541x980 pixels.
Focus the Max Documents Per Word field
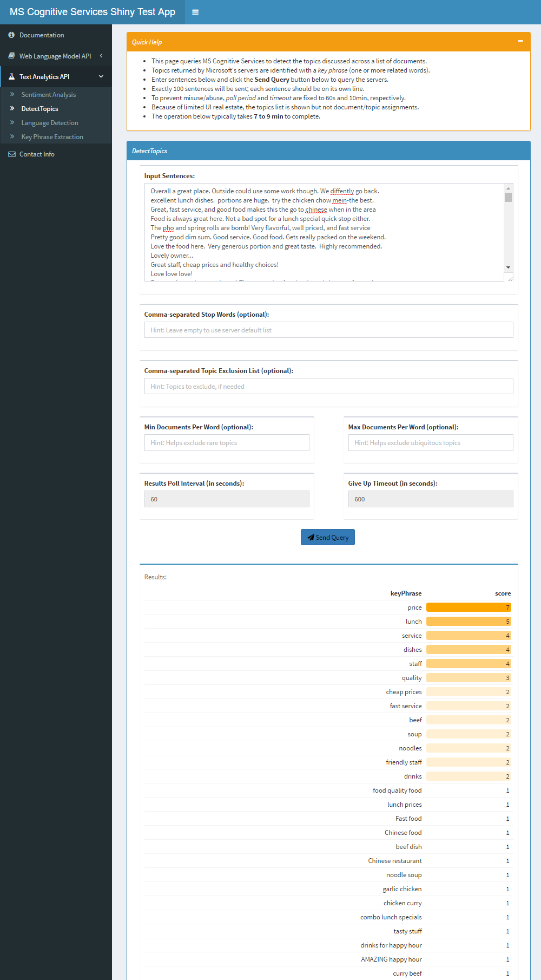click(x=431, y=442)
